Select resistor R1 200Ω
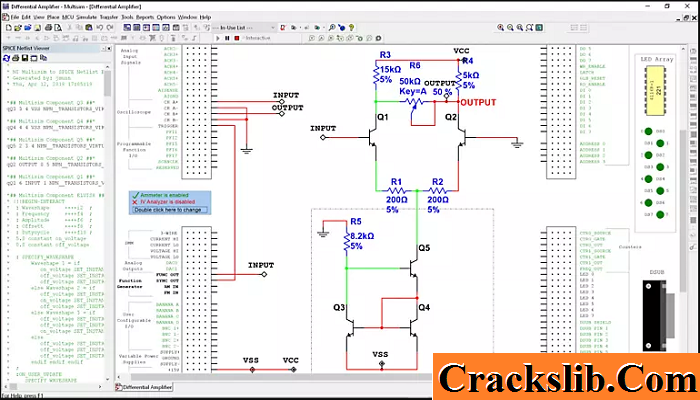700x400 pixels. (x=396, y=191)
